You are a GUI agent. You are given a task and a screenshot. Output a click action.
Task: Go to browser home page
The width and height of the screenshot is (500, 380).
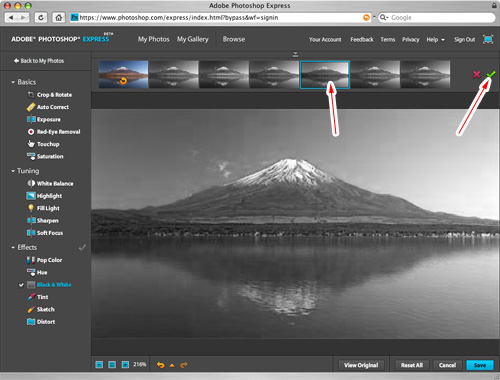tap(59, 17)
